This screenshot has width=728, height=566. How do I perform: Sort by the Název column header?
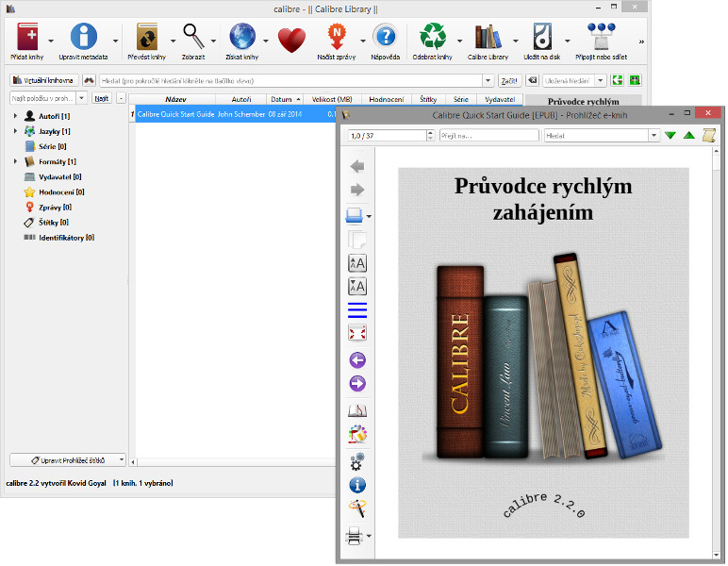175,99
